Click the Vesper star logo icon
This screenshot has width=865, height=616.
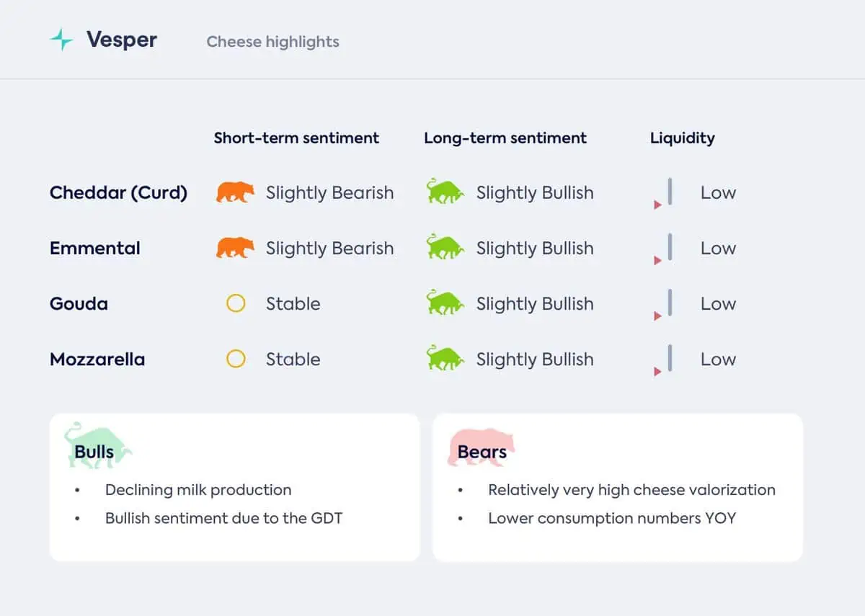62,40
